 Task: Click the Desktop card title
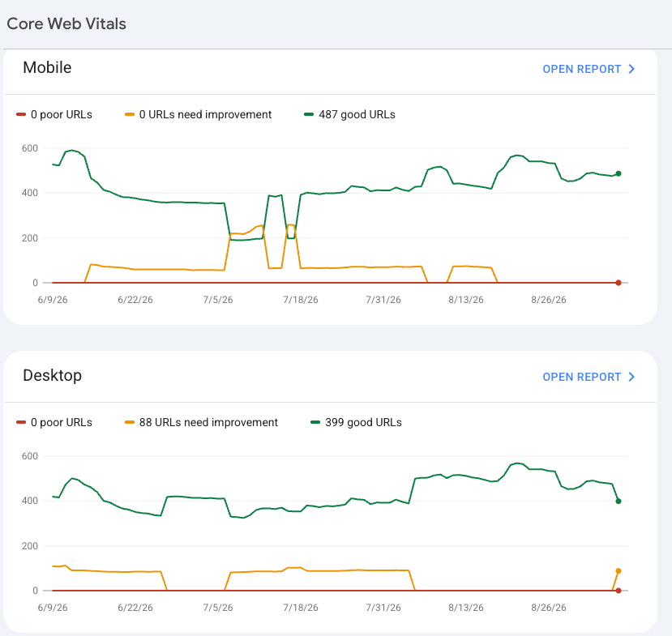pos(53,375)
